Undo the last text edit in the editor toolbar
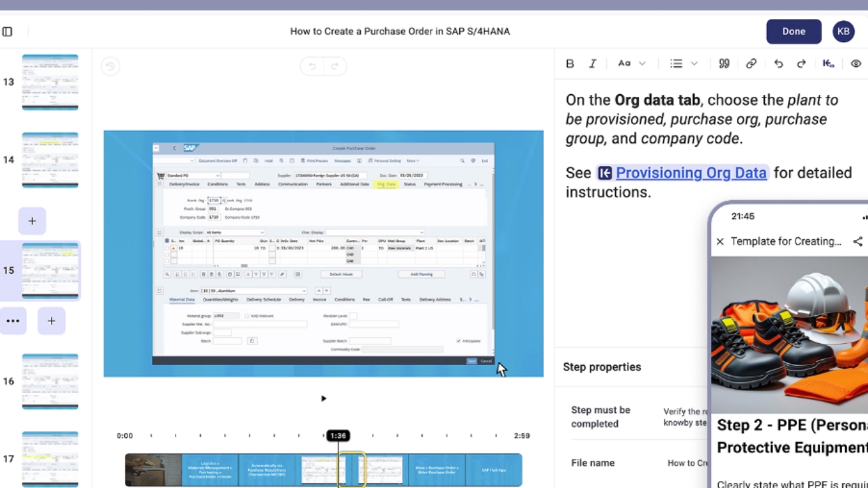 pos(778,63)
